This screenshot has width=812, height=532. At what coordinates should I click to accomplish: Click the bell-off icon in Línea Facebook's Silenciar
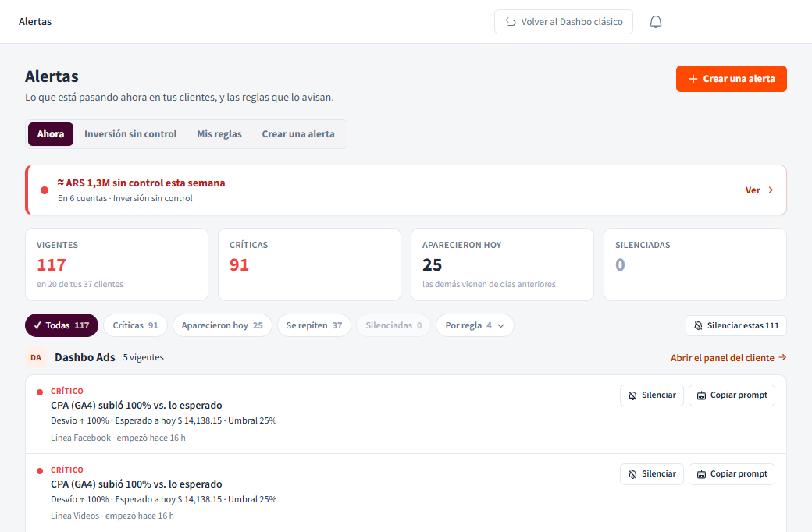tap(632, 395)
